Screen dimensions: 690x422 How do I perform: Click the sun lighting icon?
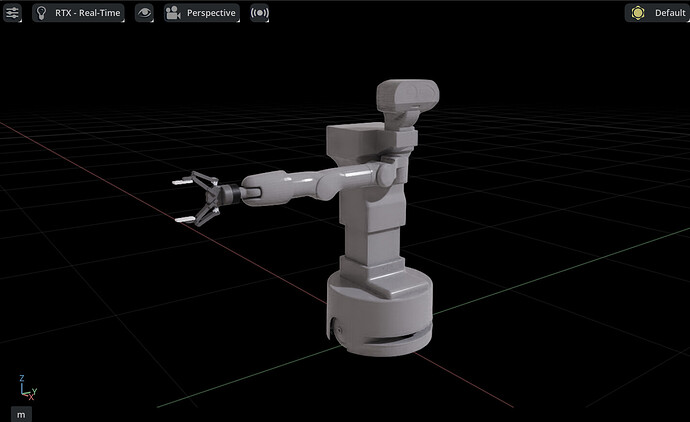[638, 13]
